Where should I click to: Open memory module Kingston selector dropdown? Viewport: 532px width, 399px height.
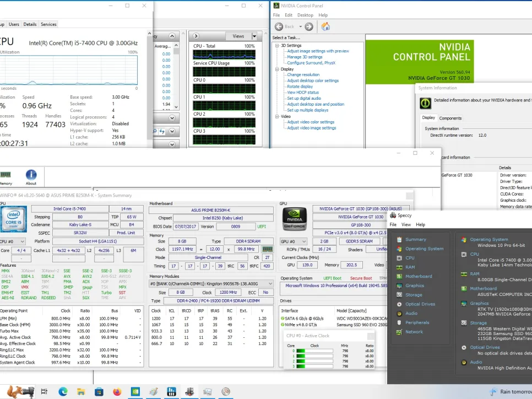pos(270,284)
